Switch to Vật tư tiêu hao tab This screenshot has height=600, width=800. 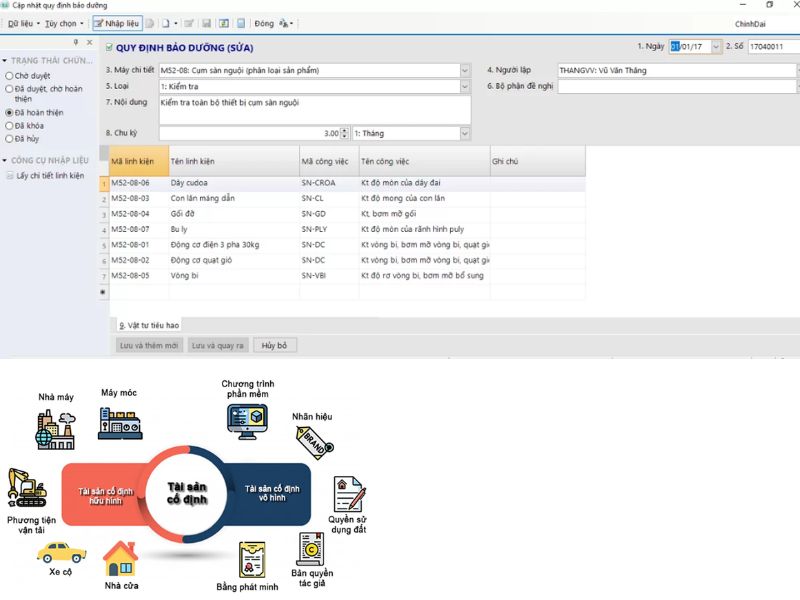pyautogui.click(x=148, y=325)
